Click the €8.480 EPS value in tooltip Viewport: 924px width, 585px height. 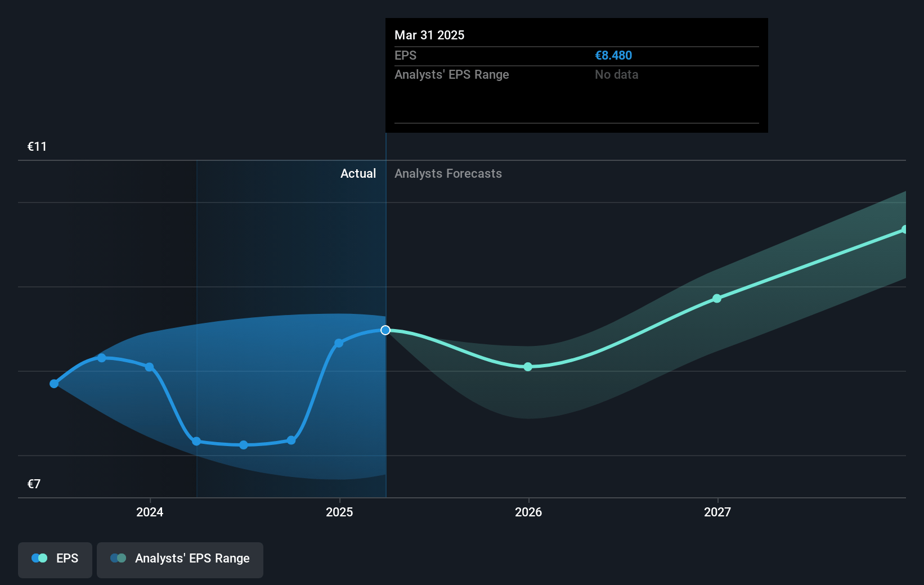[x=613, y=56]
